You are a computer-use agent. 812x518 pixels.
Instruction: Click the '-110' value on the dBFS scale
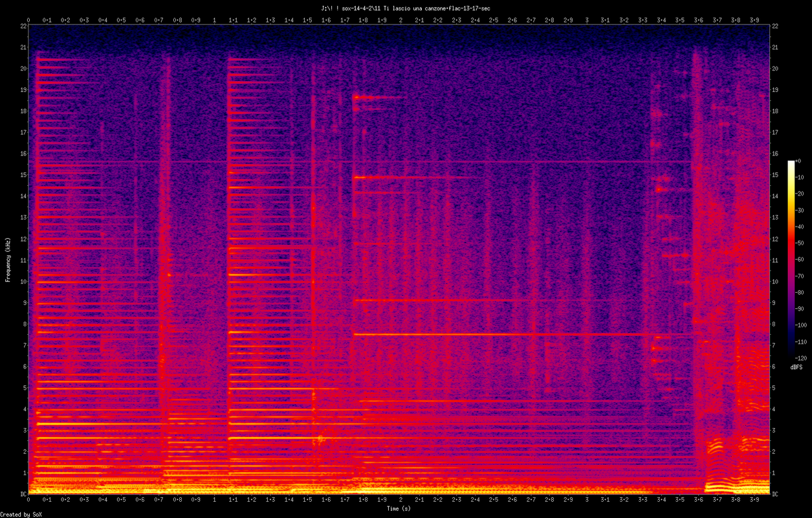800,341
